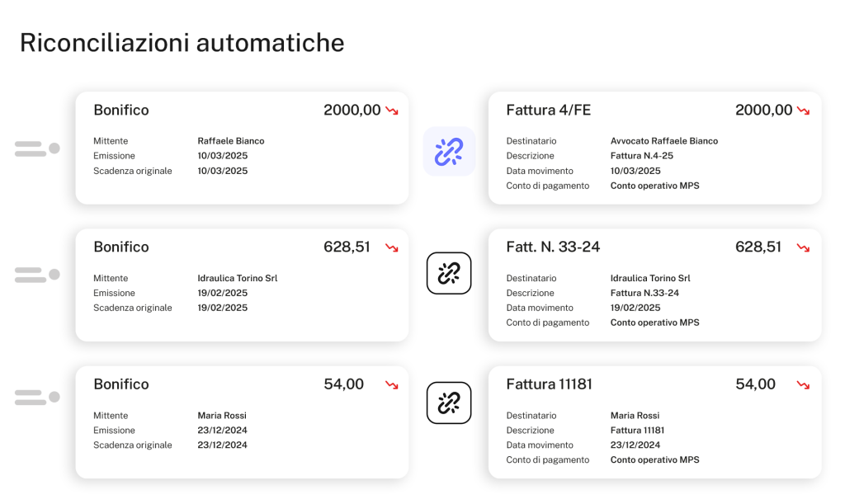
Task: Click the amount 628,51 on the Bonifico card
Action: pos(347,247)
